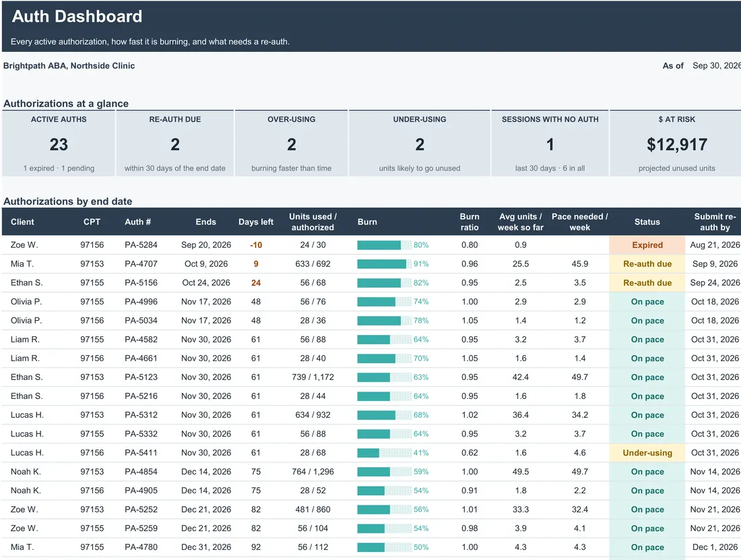This screenshot has height=560, width=741.
Task: Select auth number PA-5259
Action: pos(141,528)
